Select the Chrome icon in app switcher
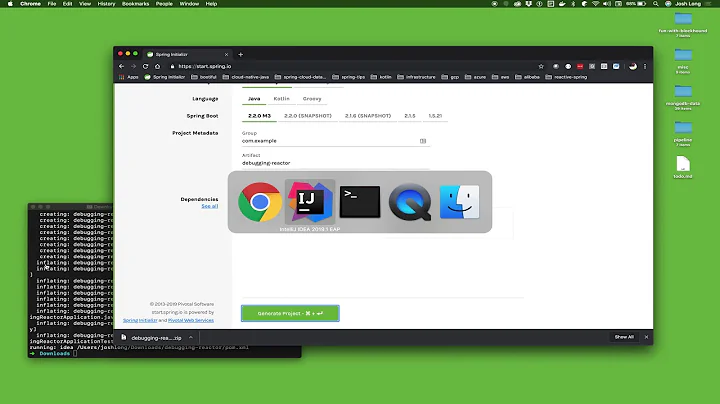 pos(260,203)
